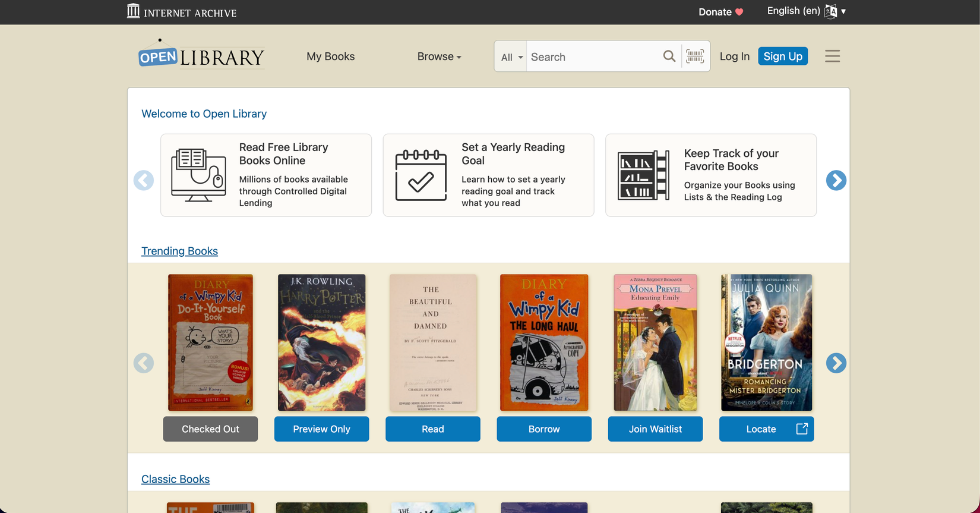The image size is (980, 513).
Task: Open the Trending Books link
Action: click(x=179, y=251)
